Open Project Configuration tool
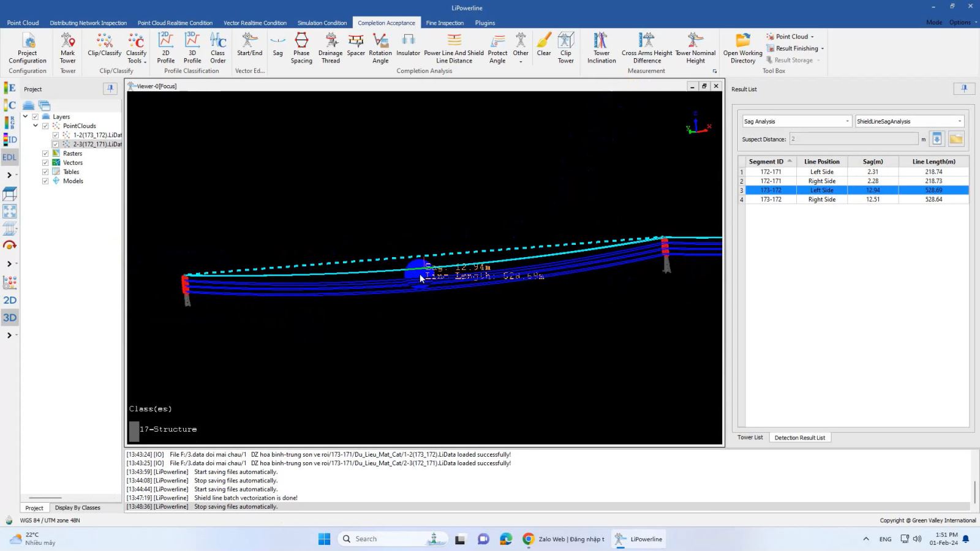 pyautogui.click(x=28, y=48)
